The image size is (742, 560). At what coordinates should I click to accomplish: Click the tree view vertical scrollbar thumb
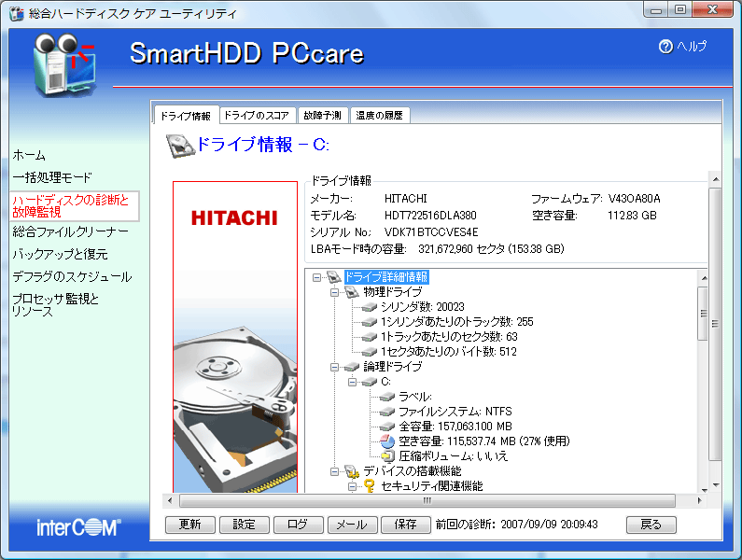tap(704, 313)
